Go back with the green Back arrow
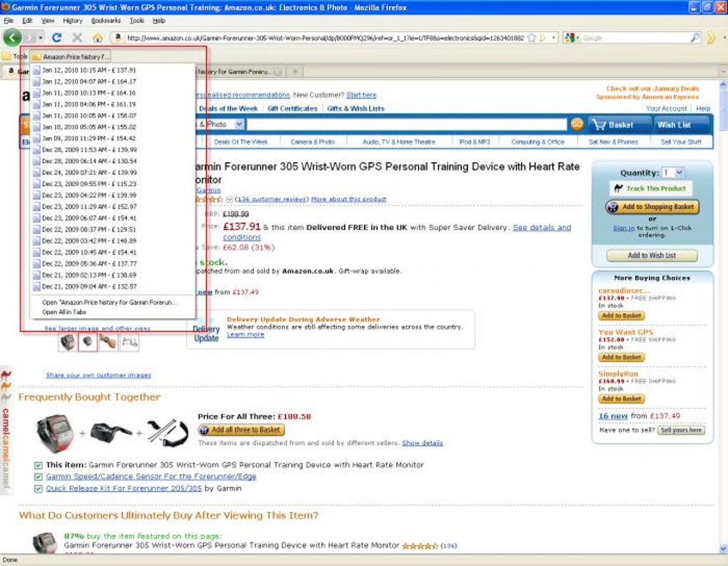 coord(12,38)
